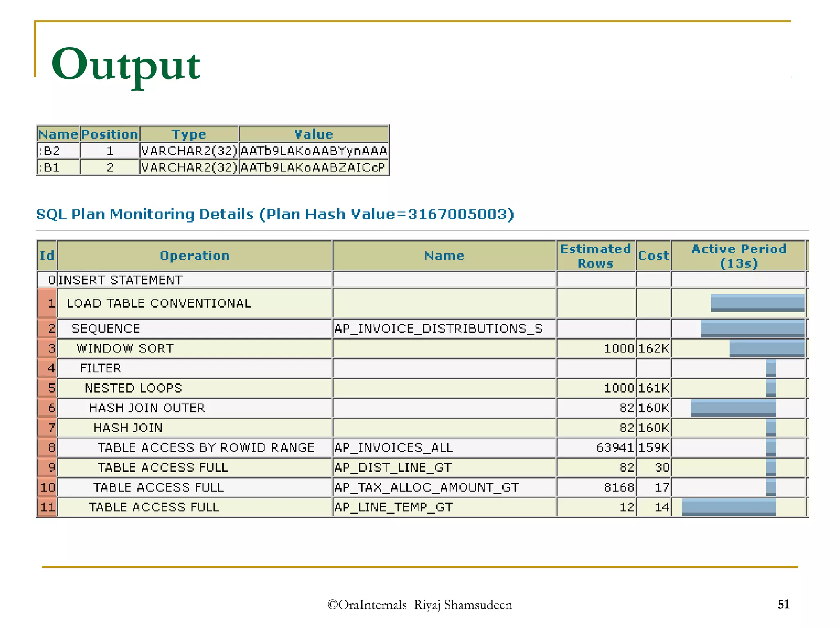The height and width of the screenshot is (630, 840).
Task: Select the ':B2' bind name cell
Action: tap(58, 151)
